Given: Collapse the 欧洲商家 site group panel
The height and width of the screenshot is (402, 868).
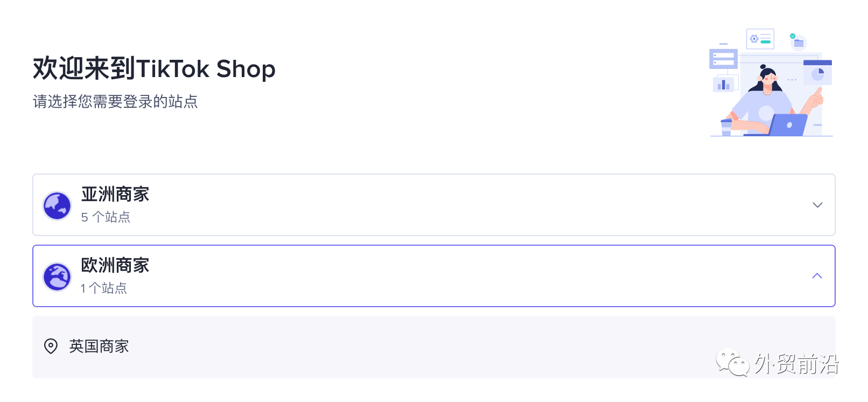Looking at the screenshot, I should 434,276.
